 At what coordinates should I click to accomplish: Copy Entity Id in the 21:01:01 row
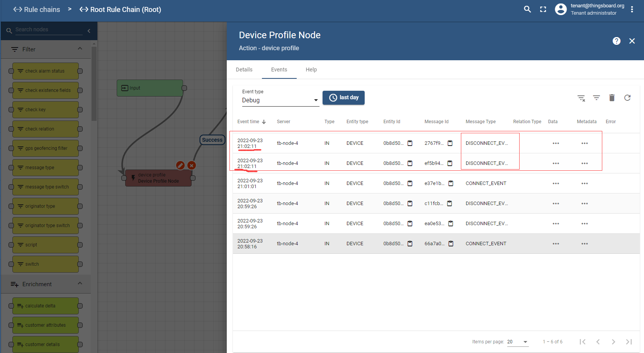[x=410, y=183]
